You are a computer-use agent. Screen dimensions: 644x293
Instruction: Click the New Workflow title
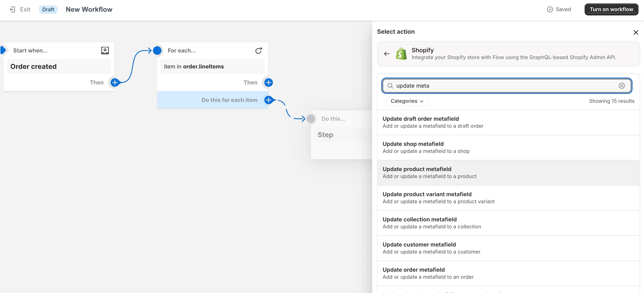[89, 9]
